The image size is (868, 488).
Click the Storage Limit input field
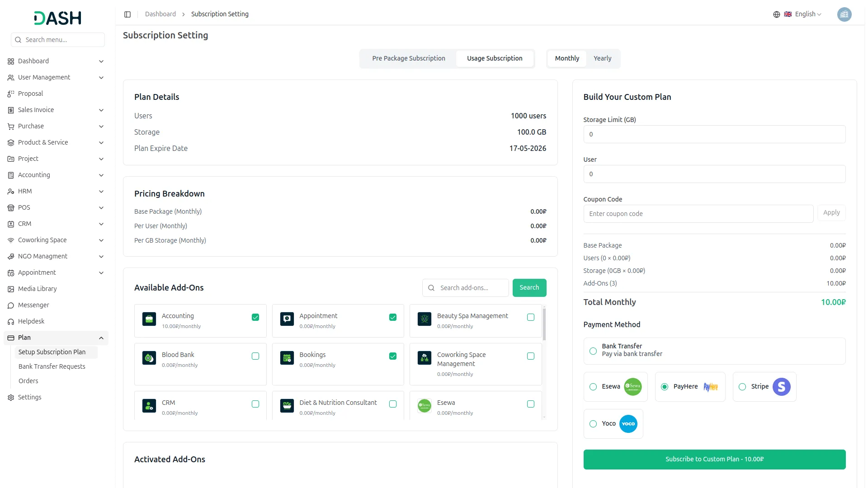714,135
